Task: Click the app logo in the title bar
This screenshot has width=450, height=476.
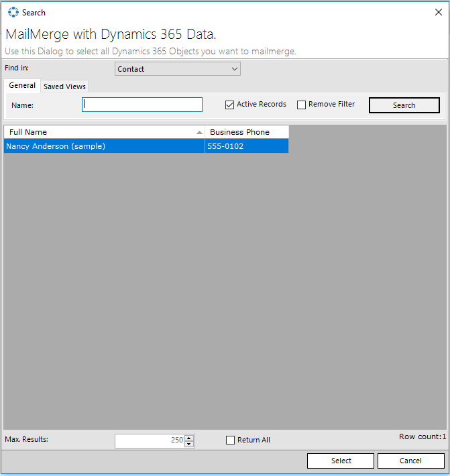Action: click(x=13, y=12)
